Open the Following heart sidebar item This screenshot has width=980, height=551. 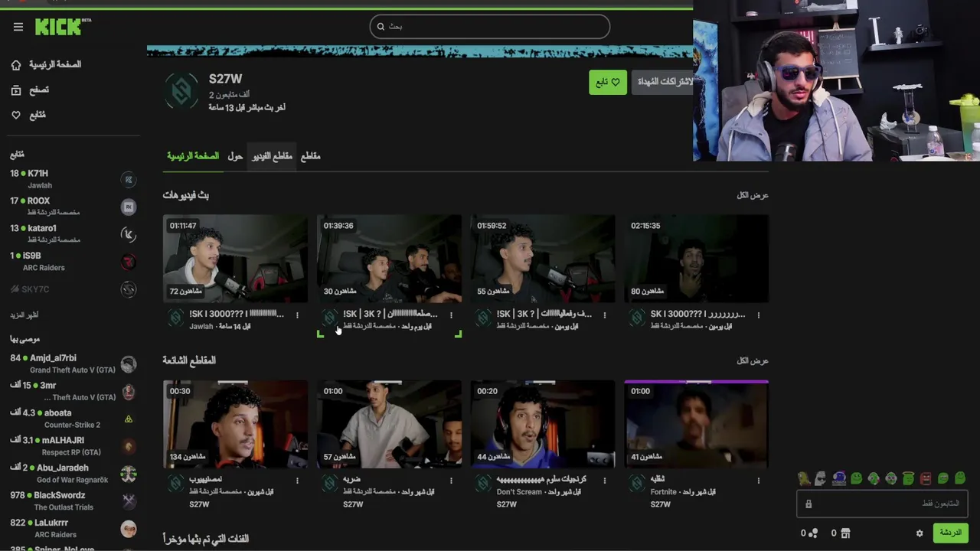[x=28, y=116]
